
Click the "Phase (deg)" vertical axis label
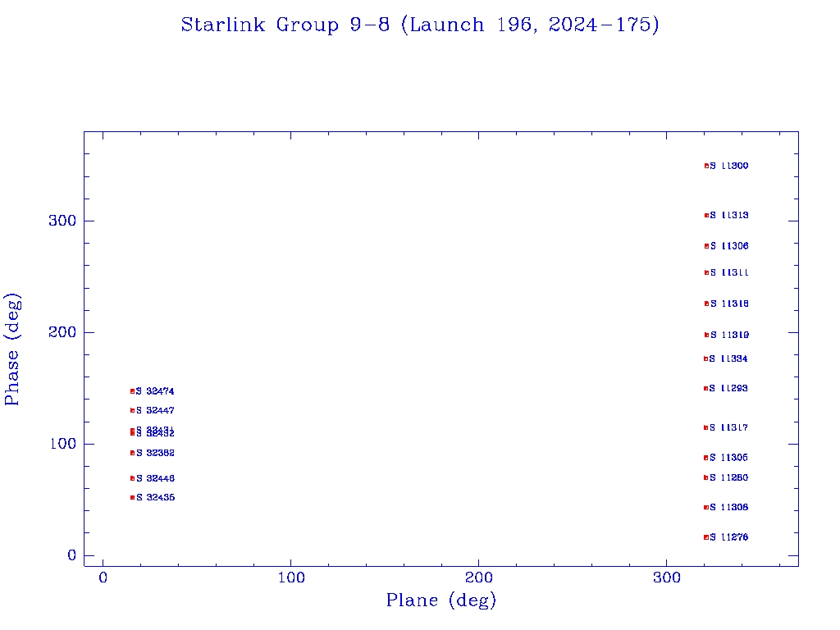tap(12, 349)
